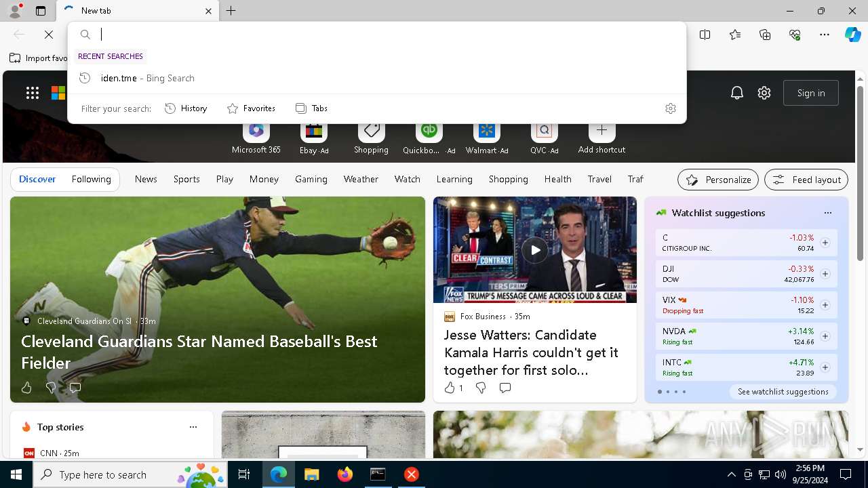Open the Gaming category
The image size is (868, 488).
pyautogui.click(x=311, y=180)
